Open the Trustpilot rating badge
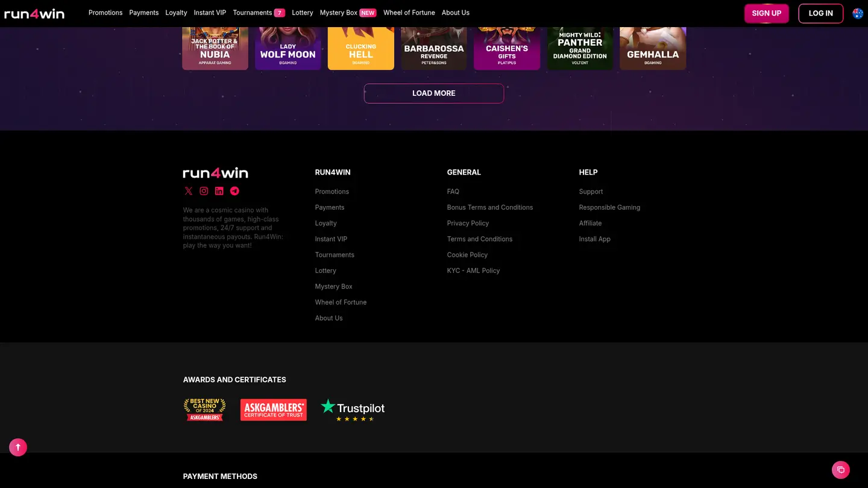Screen dimensions: 868x488 coord(353,410)
